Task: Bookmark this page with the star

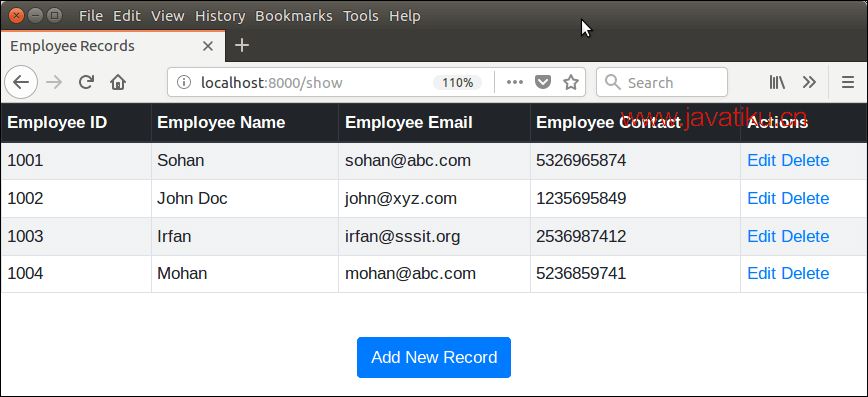Action: pyautogui.click(x=571, y=83)
